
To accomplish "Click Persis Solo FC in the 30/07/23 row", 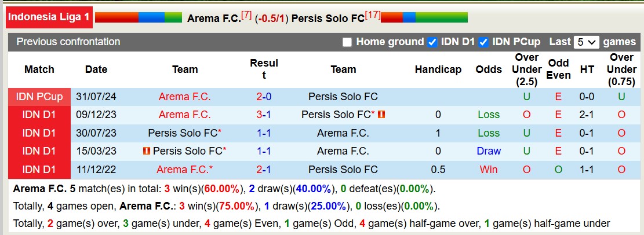I will [183, 133].
